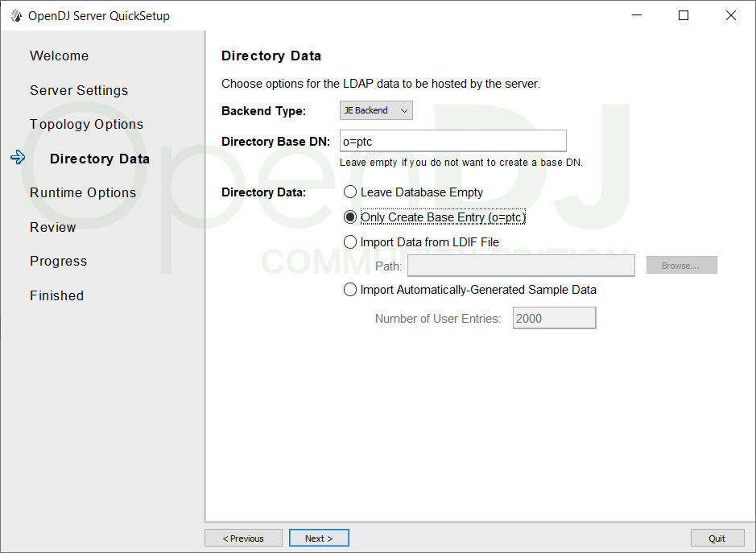Click the Directory Data page heading

pyautogui.click(x=271, y=56)
